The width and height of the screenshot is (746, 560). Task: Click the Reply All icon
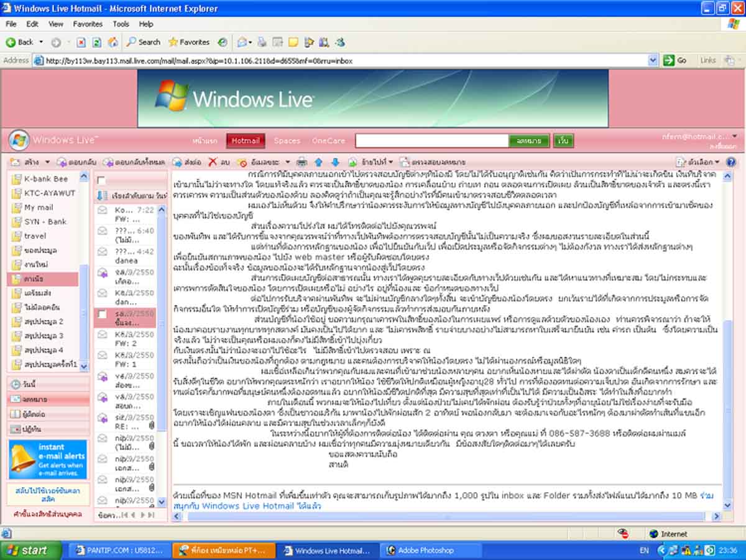(107, 162)
